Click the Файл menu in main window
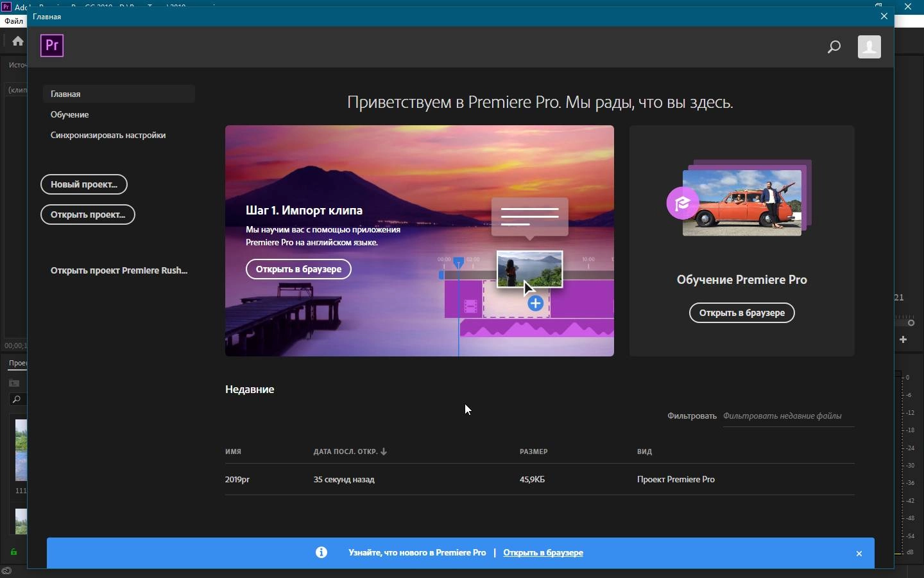Image resolution: width=924 pixels, height=578 pixels. 13,21
